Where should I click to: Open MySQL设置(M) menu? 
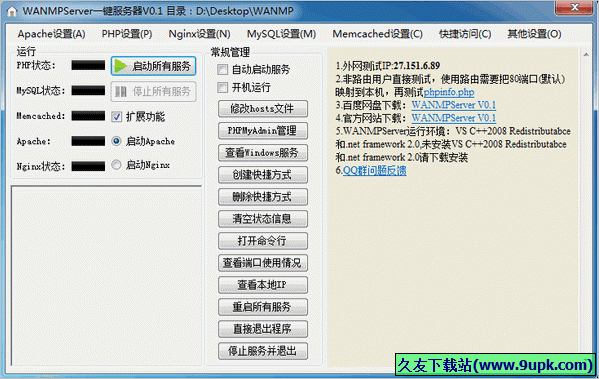(282, 34)
